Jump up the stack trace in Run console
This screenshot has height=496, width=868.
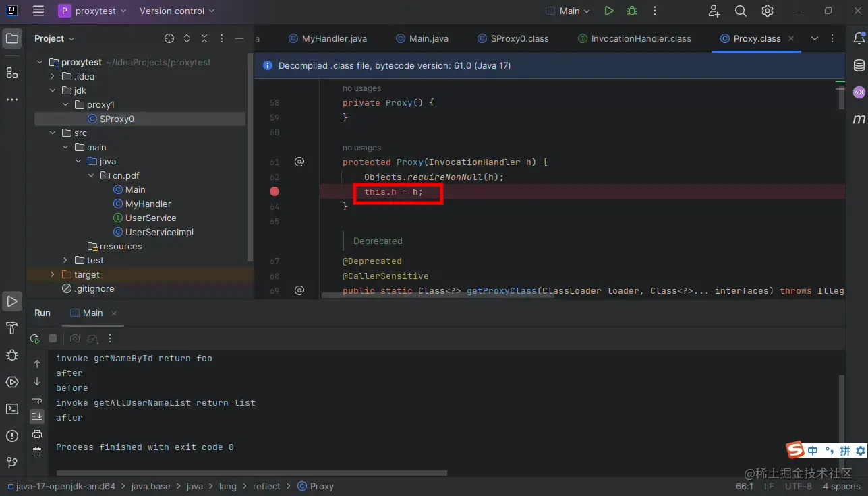pos(37,364)
